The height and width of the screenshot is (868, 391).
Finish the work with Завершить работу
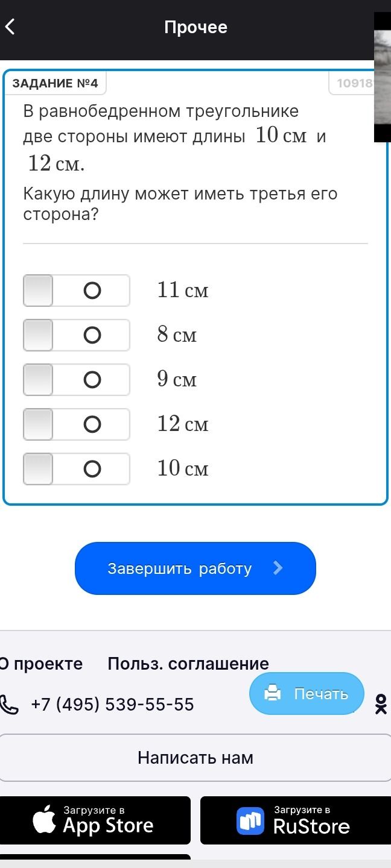[x=195, y=568]
